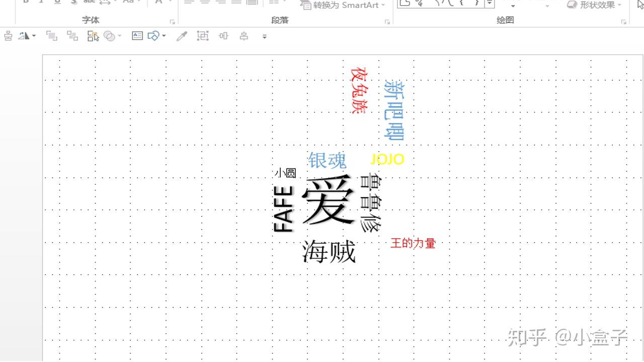644x362 pixels.
Task: Open the Customize Quick Access Toolbar dropdown
Action: [x=265, y=37]
